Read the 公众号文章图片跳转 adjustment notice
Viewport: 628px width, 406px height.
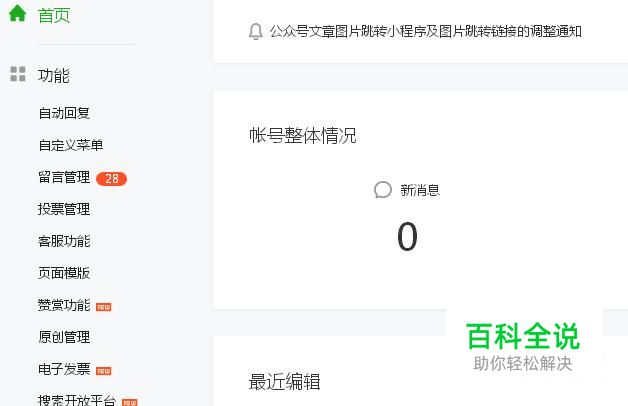[425, 32]
